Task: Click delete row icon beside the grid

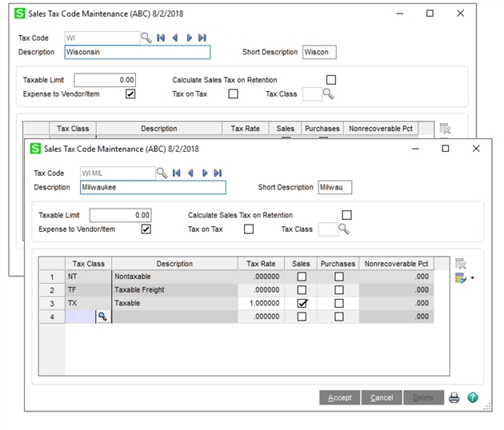Action: click(461, 264)
